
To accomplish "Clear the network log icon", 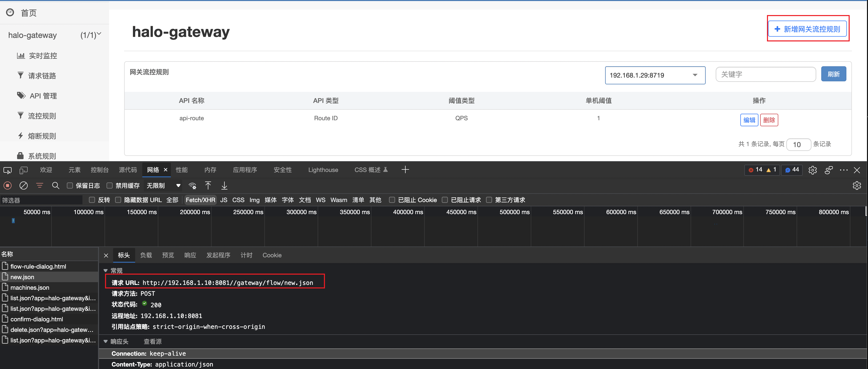I will point(23,186).
